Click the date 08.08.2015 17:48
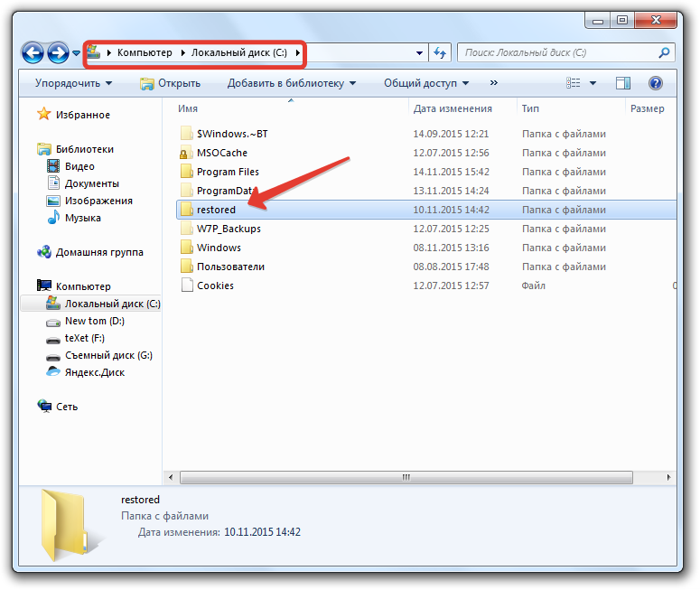The width and height of the screenshot is (700, 590). pyautogui.click(x=451, y=267)
